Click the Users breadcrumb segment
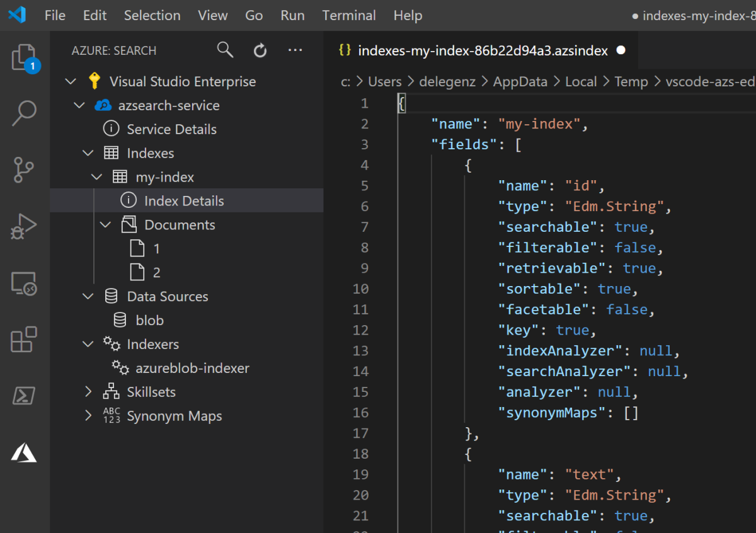Screen dimensions: 756x533 (x=385, y=82)
